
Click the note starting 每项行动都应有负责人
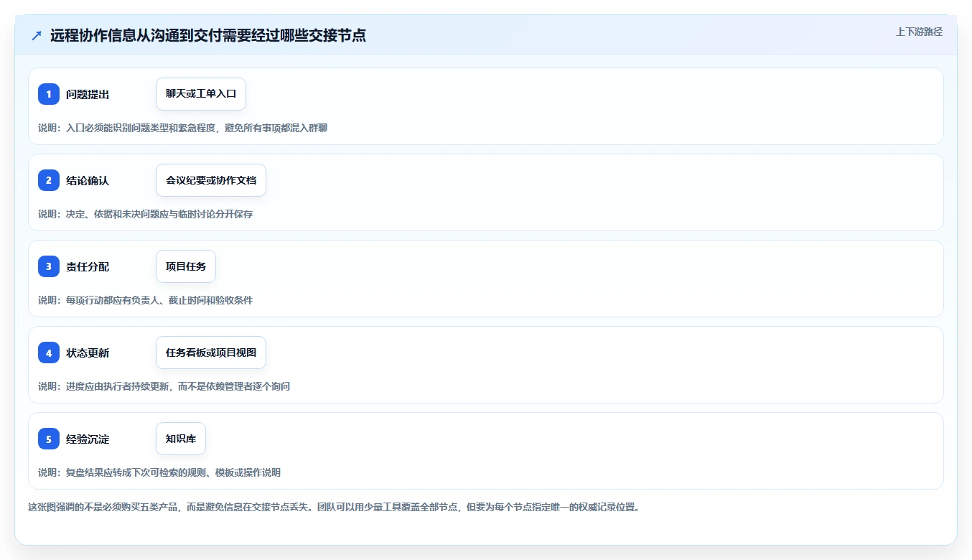[x=146, y=300]
